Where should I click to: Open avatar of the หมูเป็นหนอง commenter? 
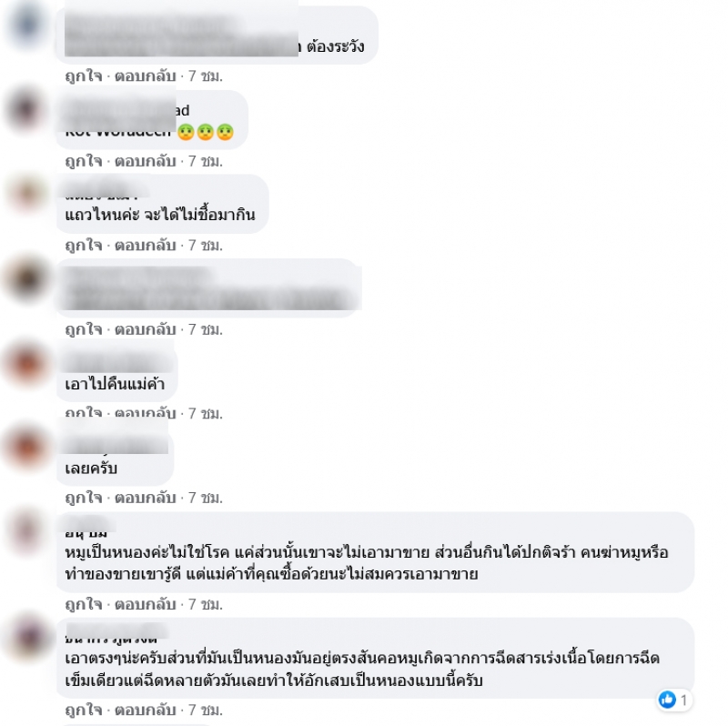tap(27, 531)
